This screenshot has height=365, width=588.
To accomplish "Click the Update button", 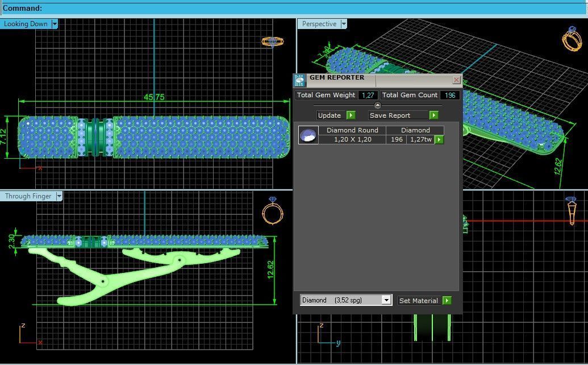I will (x=332, y=115).
